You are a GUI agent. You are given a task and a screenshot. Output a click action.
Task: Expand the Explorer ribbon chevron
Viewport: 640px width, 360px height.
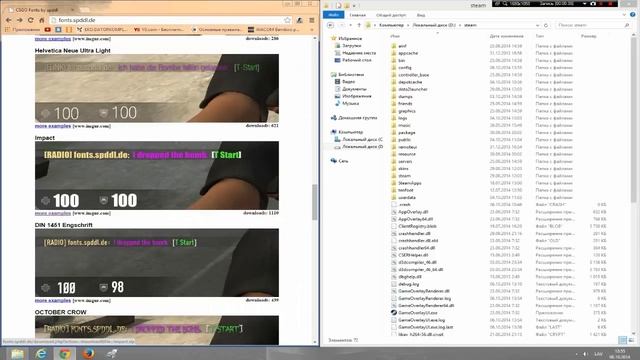(624, 15)
